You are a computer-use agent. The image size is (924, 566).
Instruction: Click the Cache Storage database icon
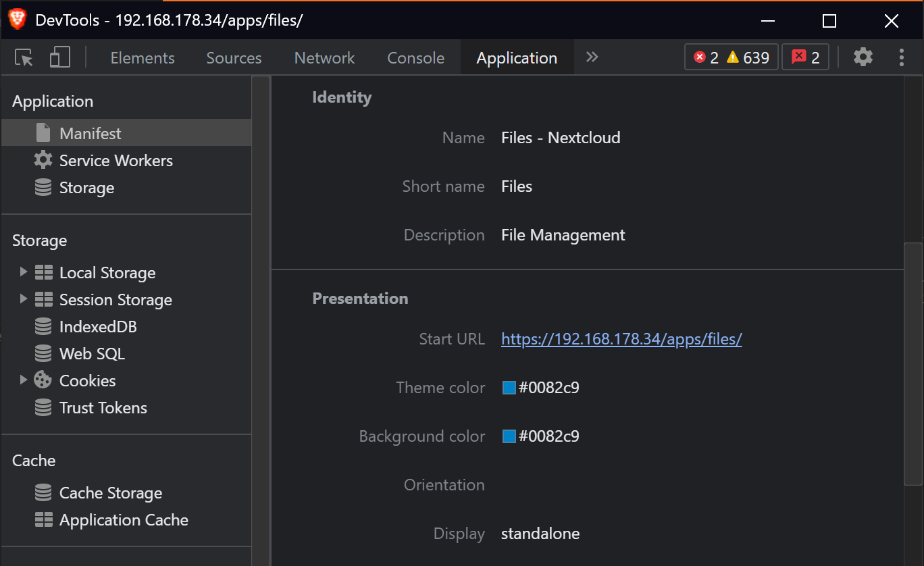[x=43, y=492]
